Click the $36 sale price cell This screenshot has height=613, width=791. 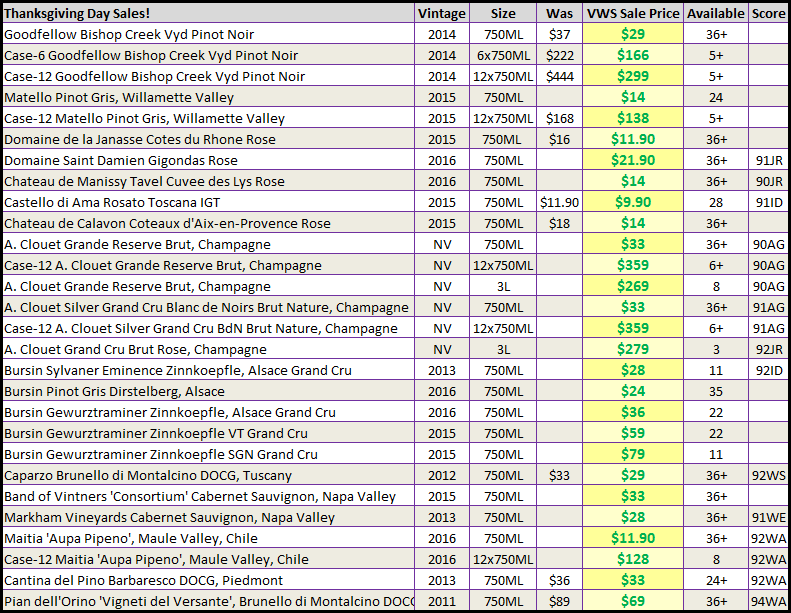click(633, 413)
